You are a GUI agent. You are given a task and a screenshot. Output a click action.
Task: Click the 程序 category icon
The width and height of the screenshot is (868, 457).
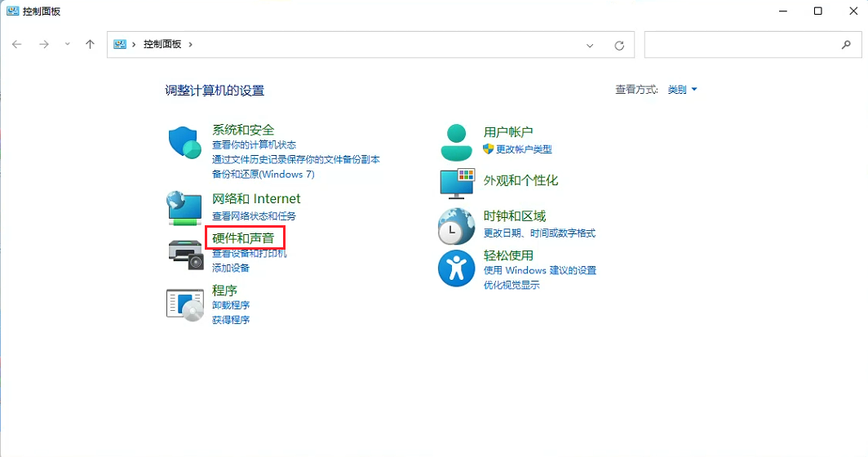(185, 304)
